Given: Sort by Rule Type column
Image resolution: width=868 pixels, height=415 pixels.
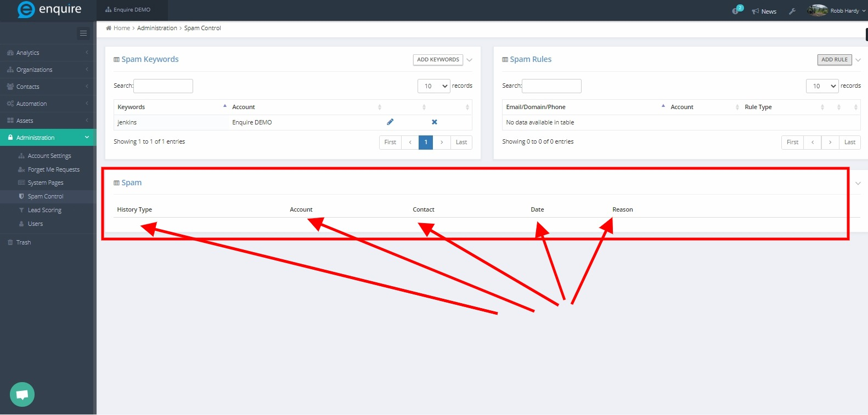Looking at the screenshot, I should tap(784, 107).
